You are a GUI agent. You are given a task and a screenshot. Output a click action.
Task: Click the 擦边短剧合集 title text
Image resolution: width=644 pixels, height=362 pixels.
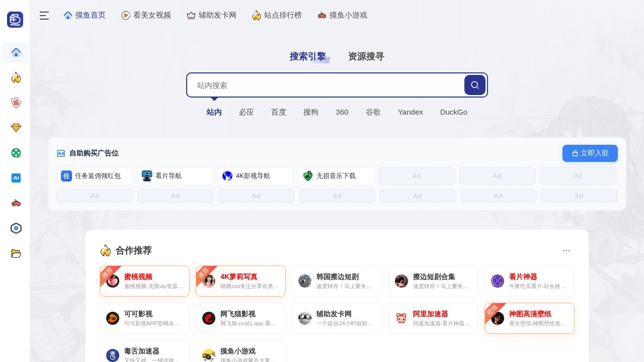point(434,277)
